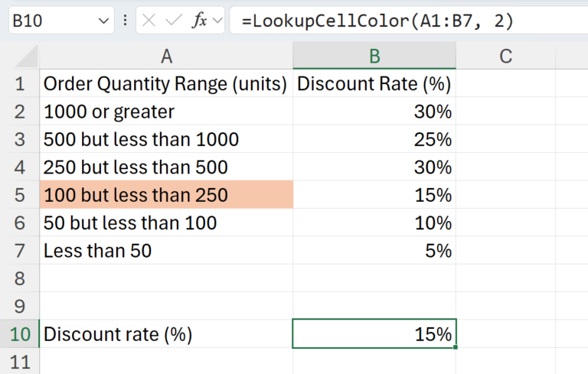This screenshot has width=588, height=374.
Task: Select column A header
Action: coord(165,56)
